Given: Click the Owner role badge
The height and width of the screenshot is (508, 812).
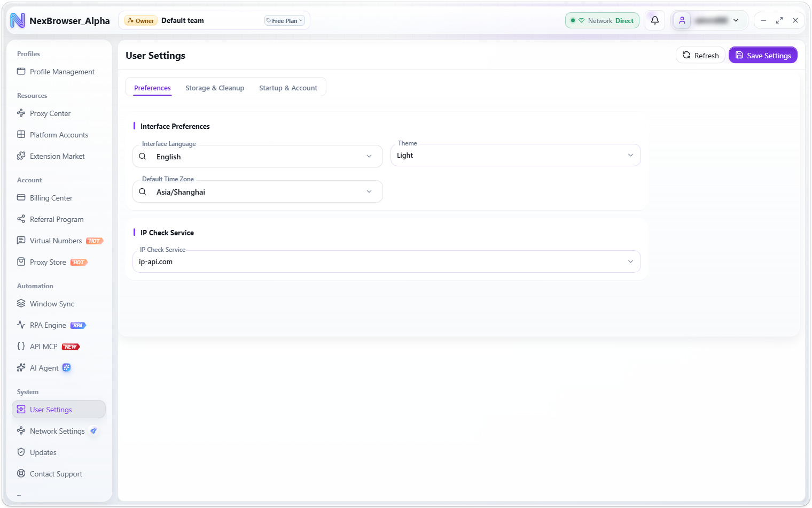Looking at the screenshot, I should 140,20.
